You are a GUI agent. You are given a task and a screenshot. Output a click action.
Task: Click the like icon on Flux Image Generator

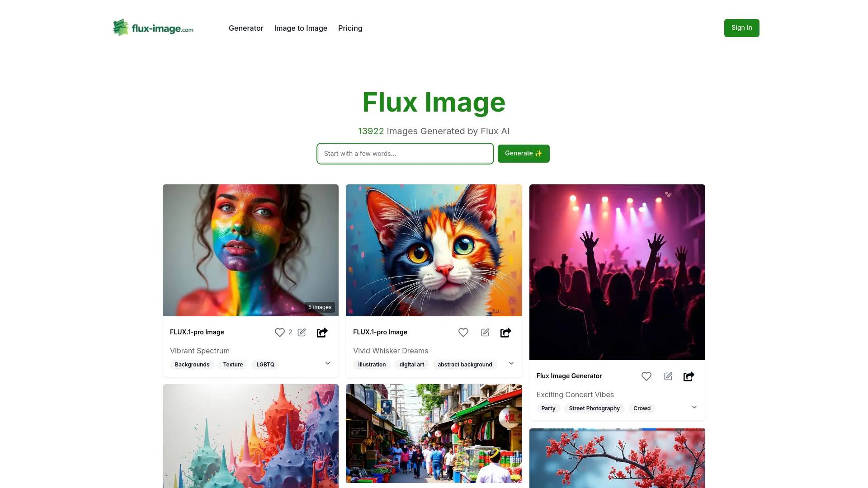[x=646, y=376]
